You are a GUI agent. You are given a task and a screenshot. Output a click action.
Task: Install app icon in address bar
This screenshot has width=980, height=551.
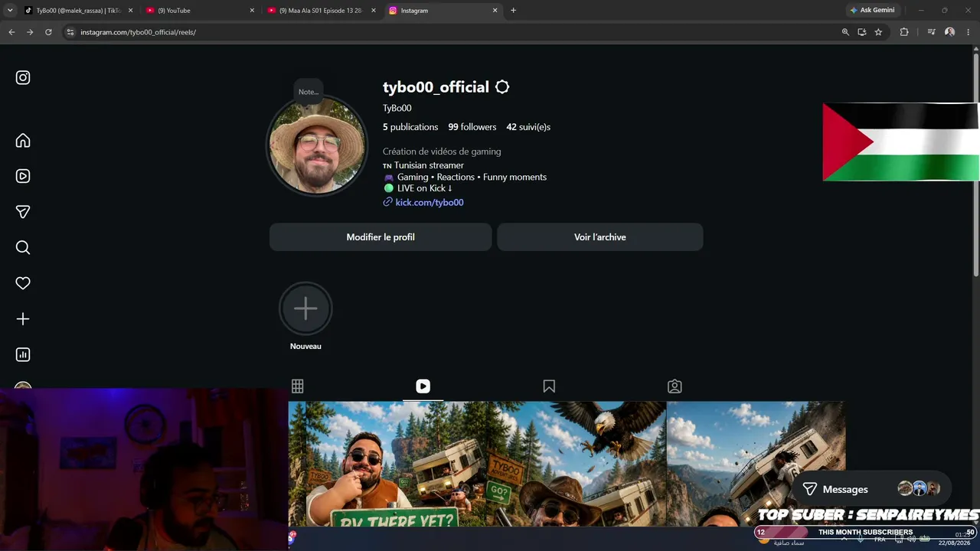[x=862, y=32]
